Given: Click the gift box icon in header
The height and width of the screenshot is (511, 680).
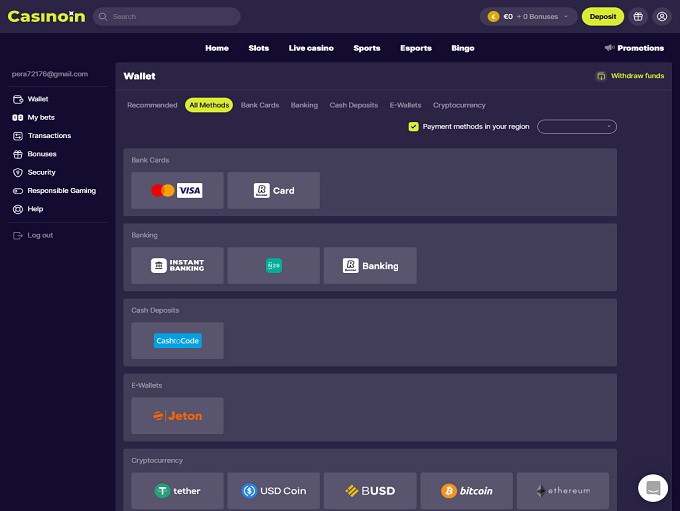Looking at the screenshot, I should pos(638,16).
